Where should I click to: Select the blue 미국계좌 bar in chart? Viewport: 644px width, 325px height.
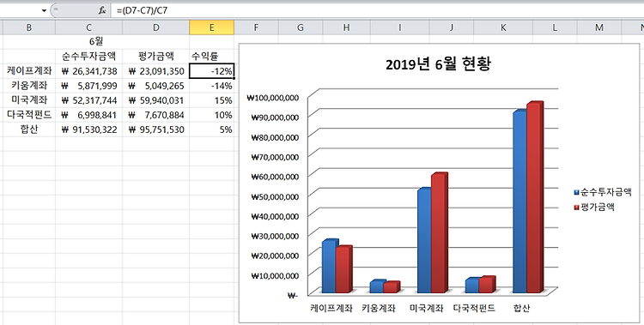(424, 240)
